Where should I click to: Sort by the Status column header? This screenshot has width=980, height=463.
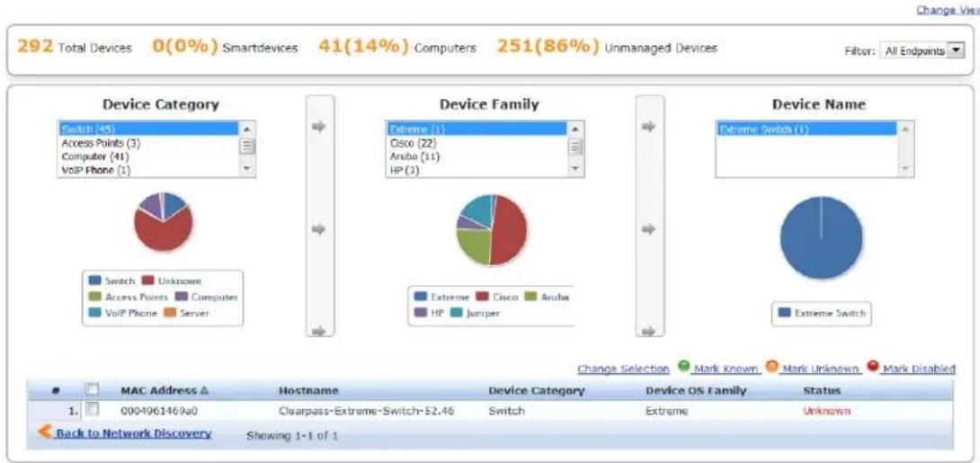coord(821,390)
